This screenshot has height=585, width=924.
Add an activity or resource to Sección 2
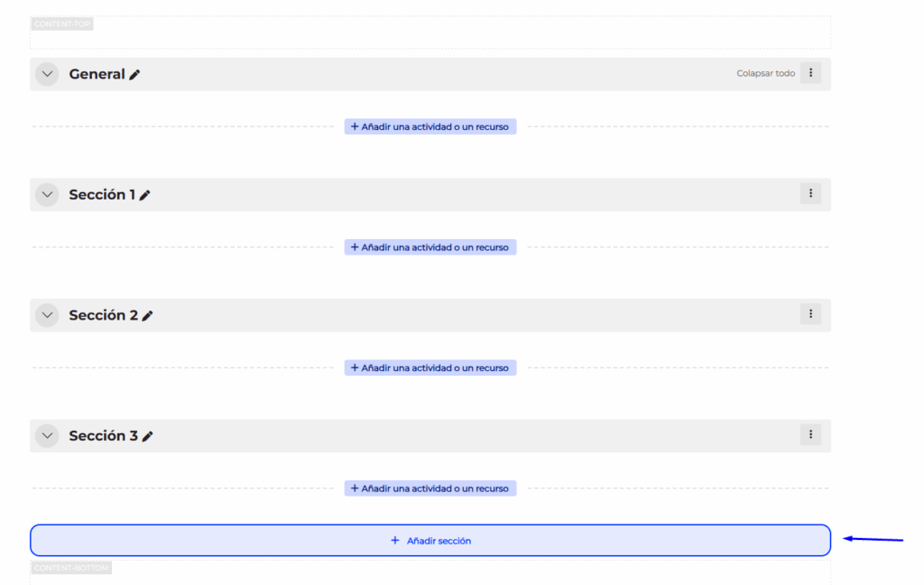[430, 367]
